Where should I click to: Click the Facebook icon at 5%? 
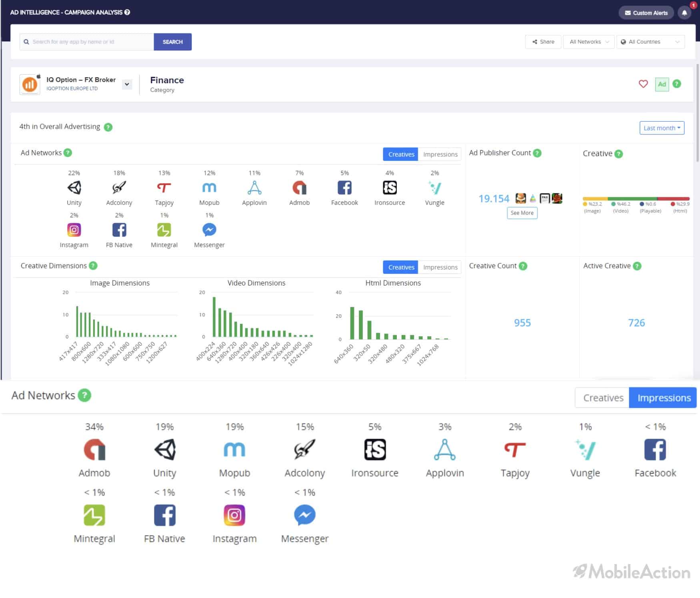coord(344,187)
